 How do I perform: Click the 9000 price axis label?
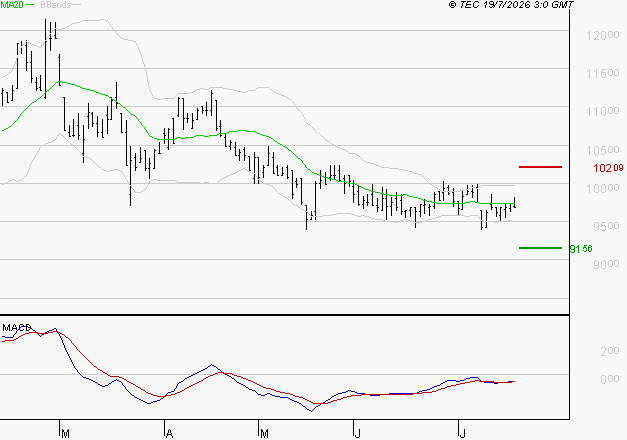[x=606, y=264]
